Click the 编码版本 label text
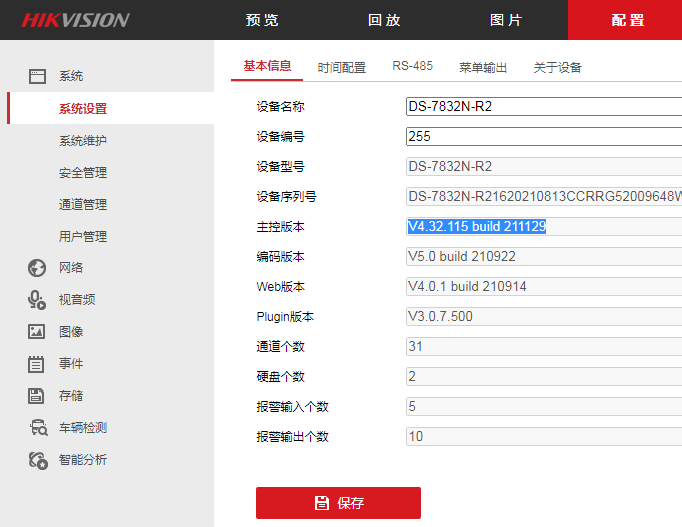The height and width of the screenshot is (527, 682). [x=280, y=257]
